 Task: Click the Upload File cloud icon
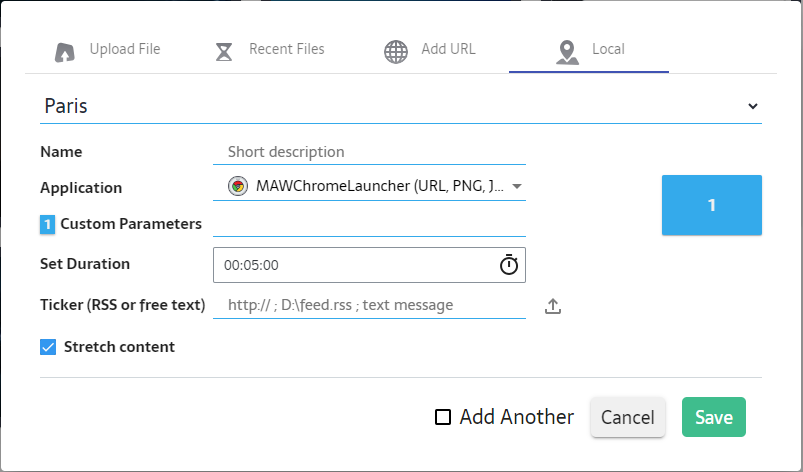click(66, 51)
